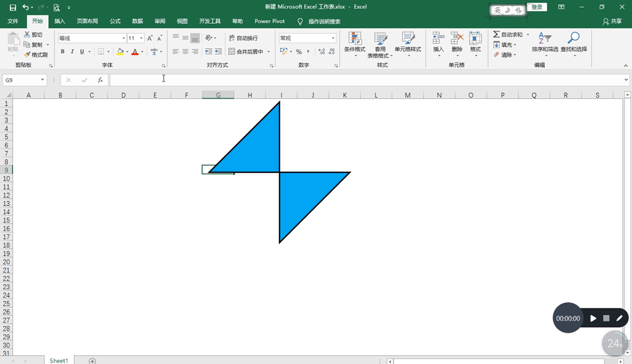Screen dimensions: 632x364
Task: Open the Name Box dropdown arrow
Action: pos(43,80)
